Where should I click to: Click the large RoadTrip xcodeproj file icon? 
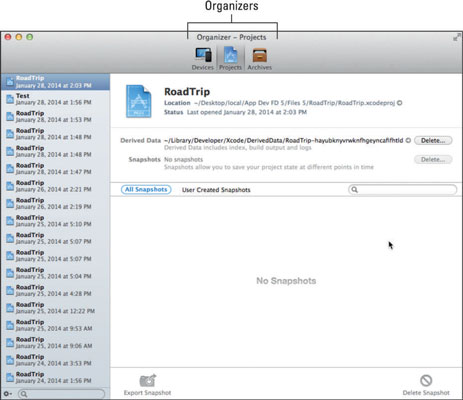[139, 101]
